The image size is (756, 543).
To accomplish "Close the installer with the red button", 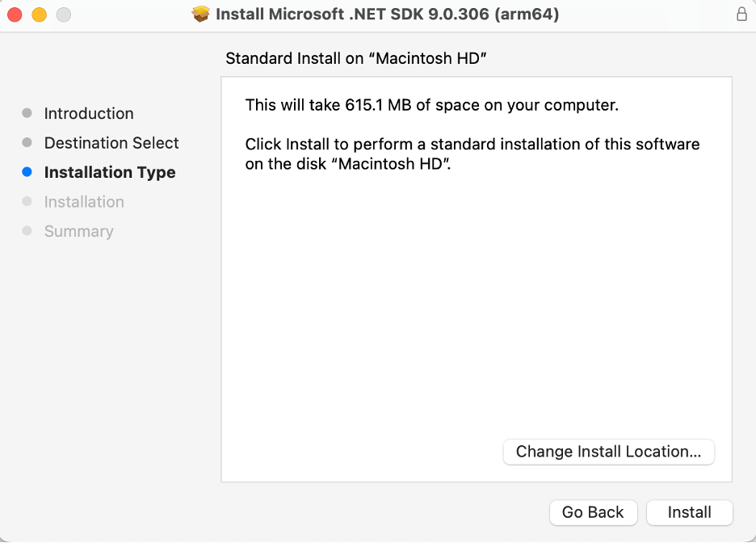I will tap(15, 15).
